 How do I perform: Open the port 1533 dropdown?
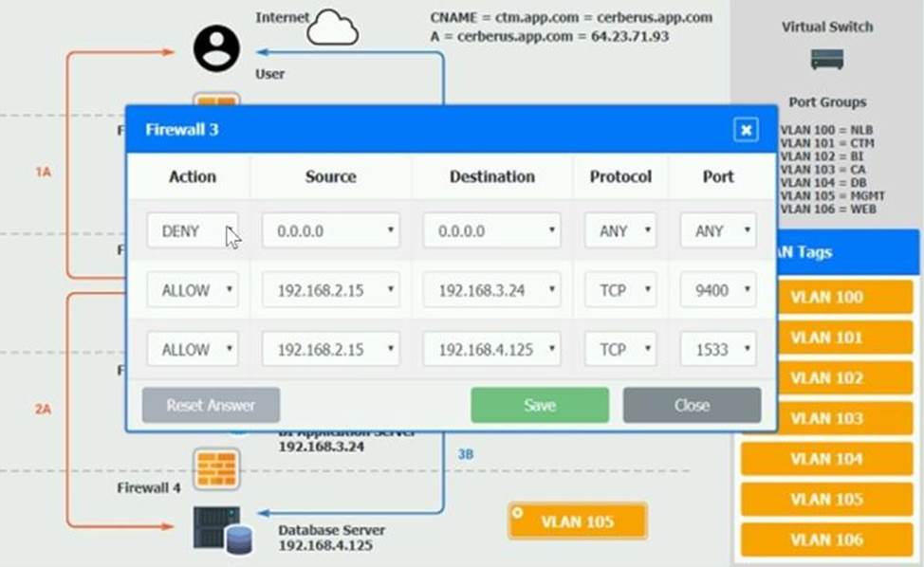point(718,349)
